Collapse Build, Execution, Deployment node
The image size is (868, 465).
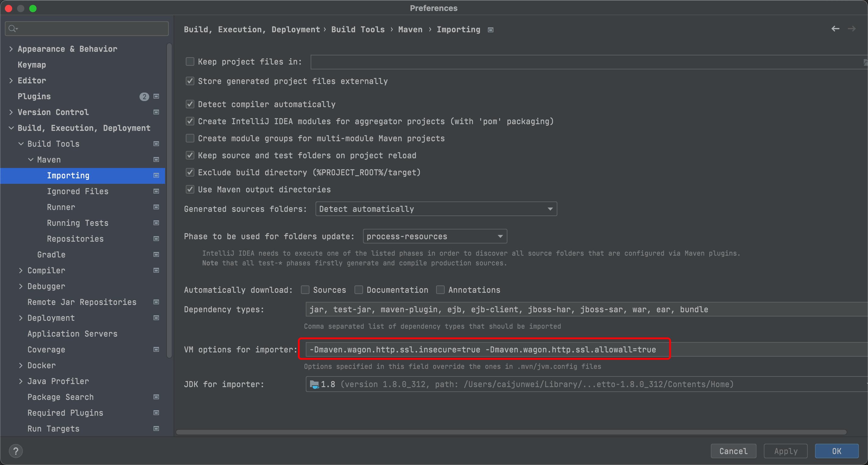(11, 128)
